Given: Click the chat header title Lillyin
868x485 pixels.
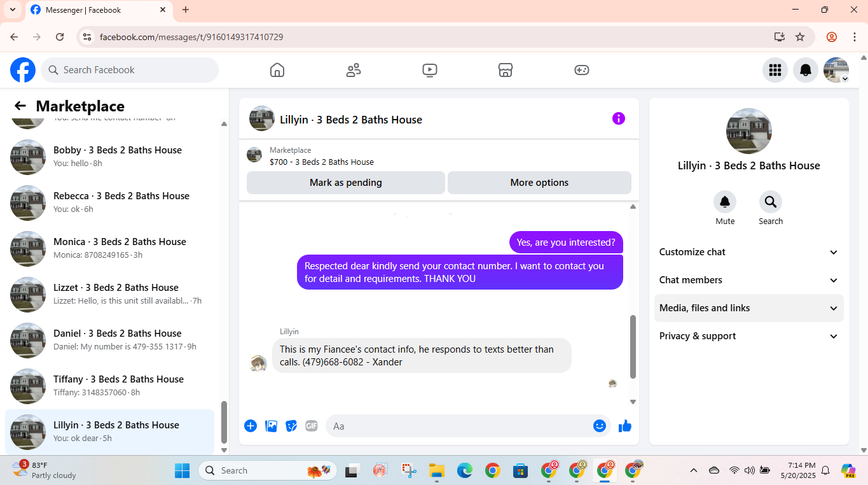Looking at the screenshot, I should (x=351, y=120).
